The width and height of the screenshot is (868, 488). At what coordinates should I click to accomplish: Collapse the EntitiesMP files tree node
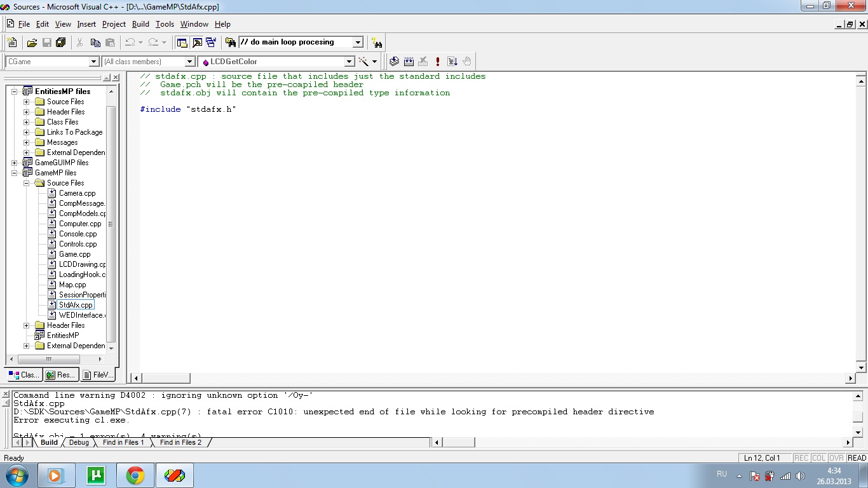[x=14, y=91]
